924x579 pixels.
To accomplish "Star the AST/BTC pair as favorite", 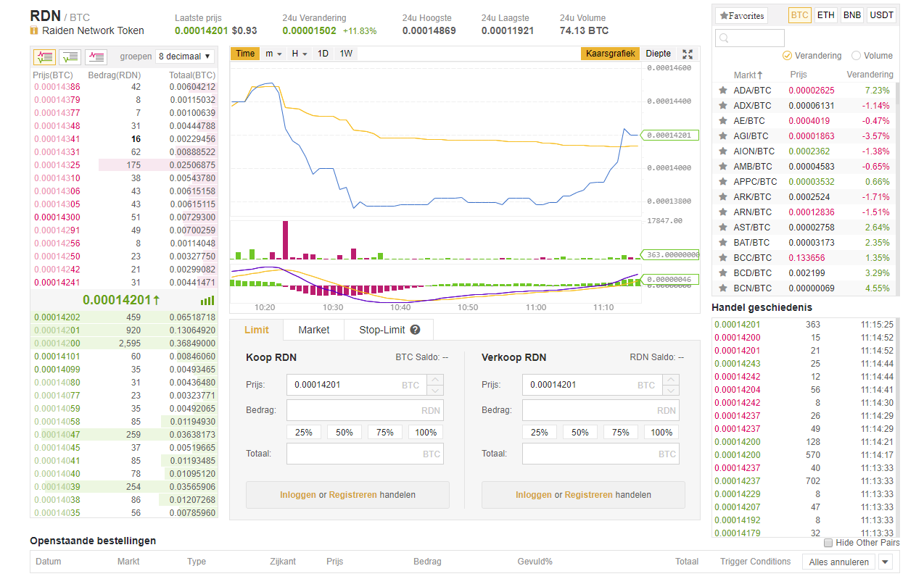I will tap(723, 228).
